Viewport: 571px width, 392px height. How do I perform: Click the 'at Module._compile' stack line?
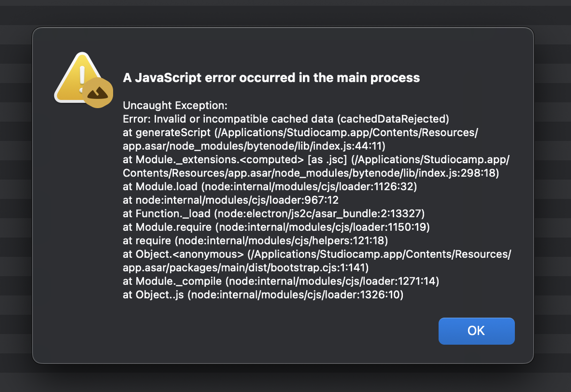[281, 281]
